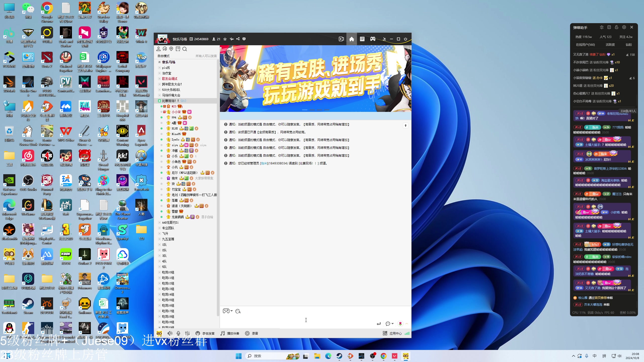The width and height of the screenshot is (644, 362).
Task: Select the 歌友会调试 channel
Action: pos(170,79)
